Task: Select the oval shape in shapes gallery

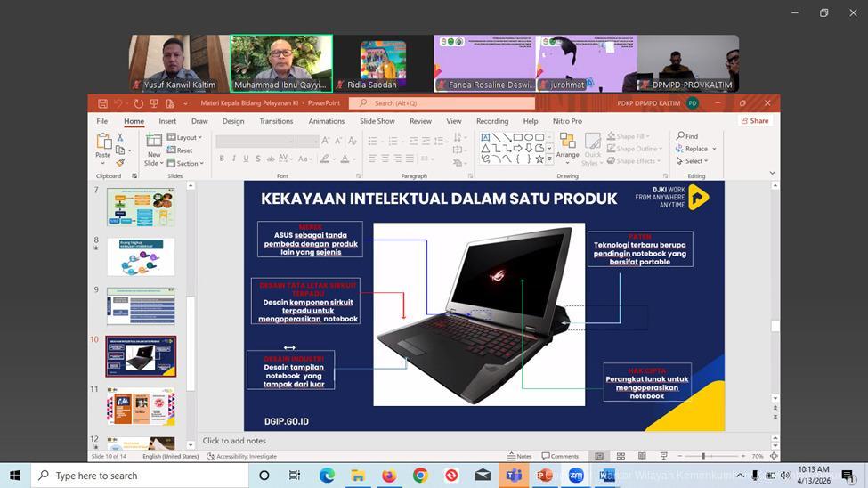Action: 529,137
